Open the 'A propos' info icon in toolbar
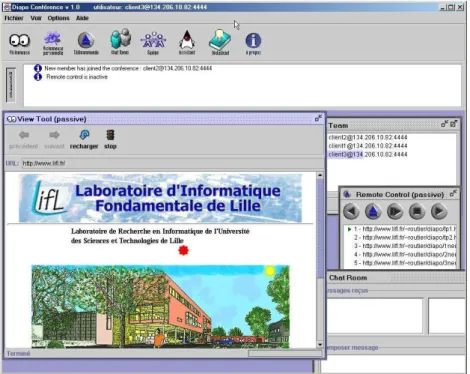 point(253,44)
